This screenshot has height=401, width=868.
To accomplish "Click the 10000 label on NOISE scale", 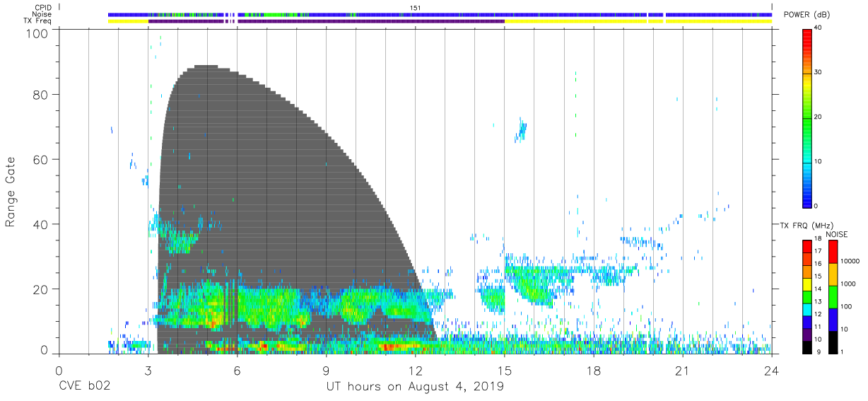I will 852,261.
